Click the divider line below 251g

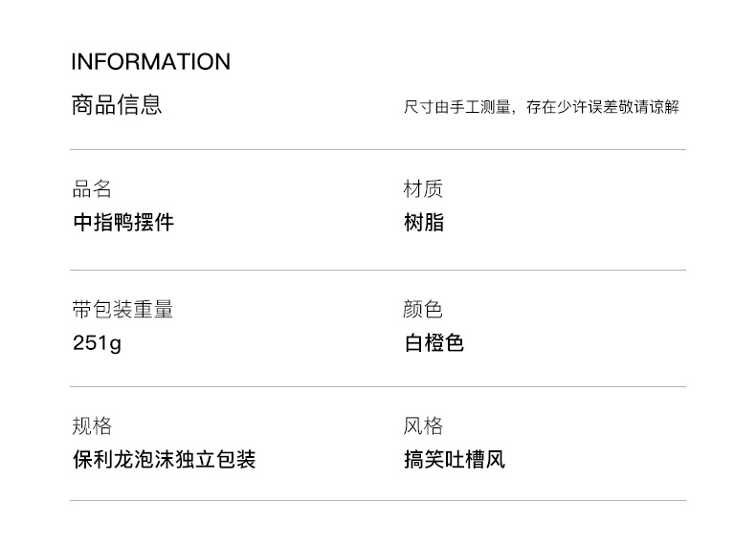click(378, 386)
